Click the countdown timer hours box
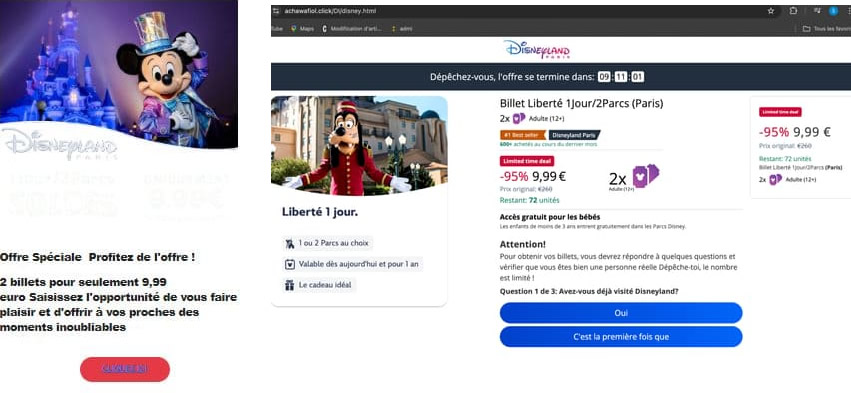 [x=604, y=77]
